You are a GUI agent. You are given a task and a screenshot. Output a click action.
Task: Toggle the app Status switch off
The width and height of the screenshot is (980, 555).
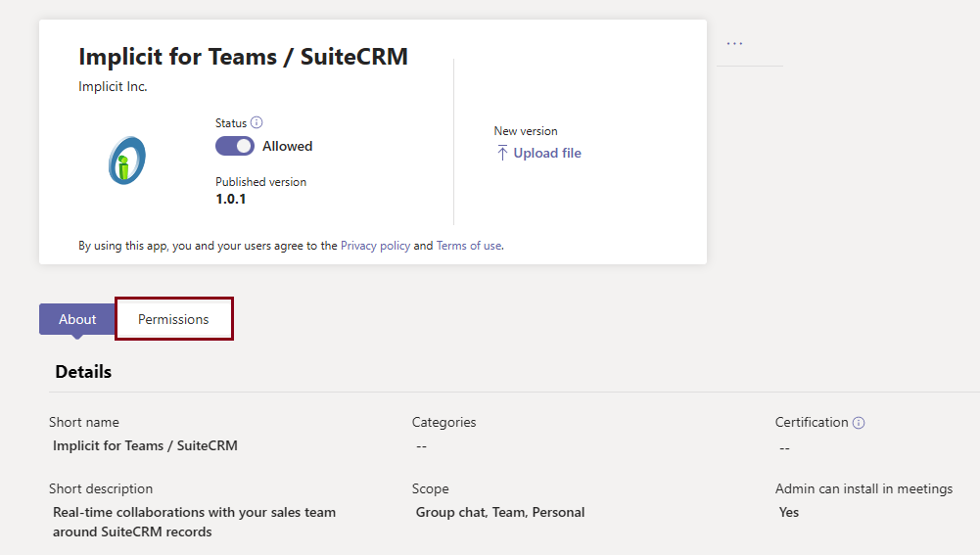235,146
